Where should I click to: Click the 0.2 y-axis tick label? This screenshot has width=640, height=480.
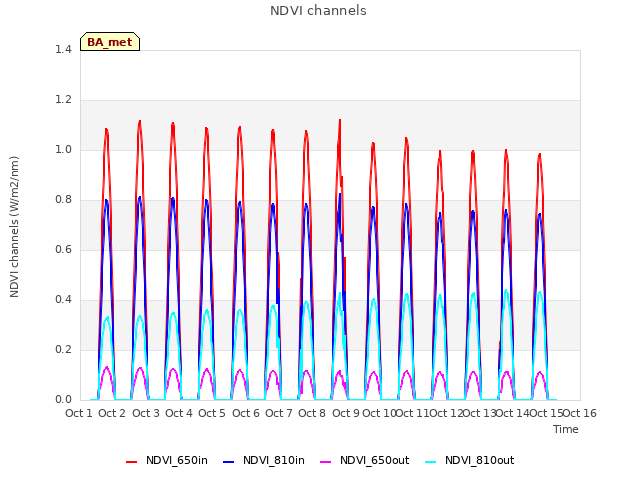pyautogui.click(x=63, y=350)
